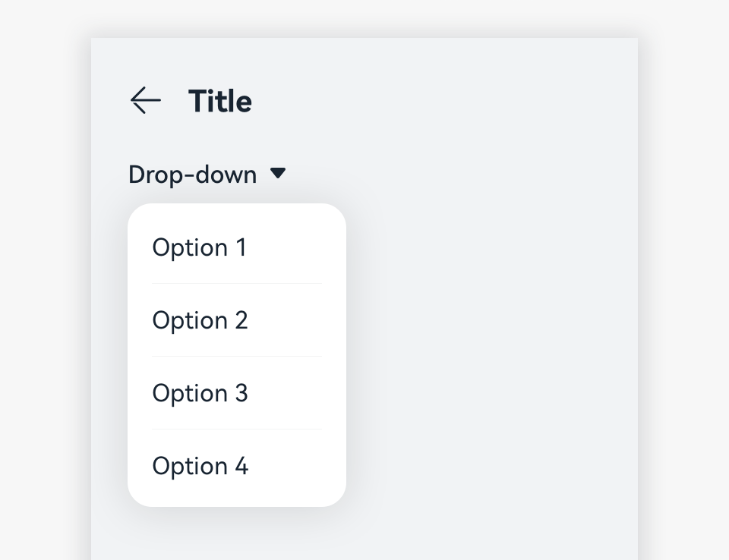Toggle the menu via the down caret

[x=278, y=174]
